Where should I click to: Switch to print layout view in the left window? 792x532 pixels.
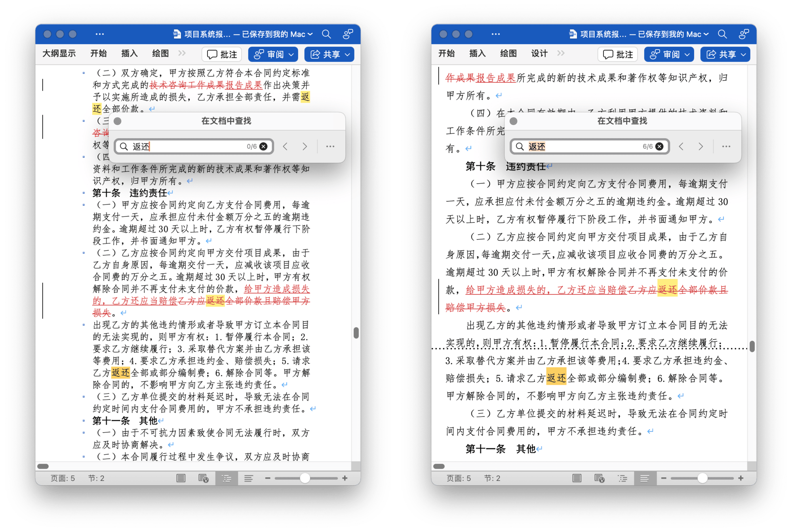[x=181, y=478]
